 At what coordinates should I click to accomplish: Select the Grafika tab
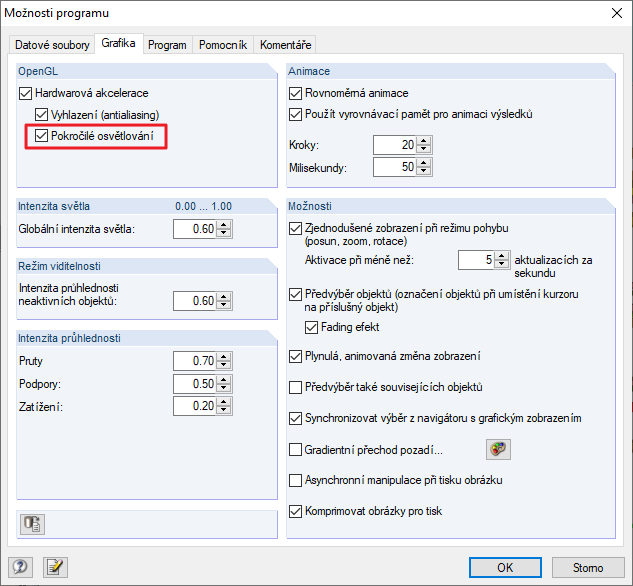tap(118, 43)
